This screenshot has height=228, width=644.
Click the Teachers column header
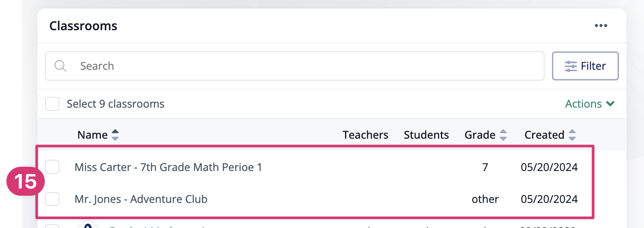pos(365,135)
